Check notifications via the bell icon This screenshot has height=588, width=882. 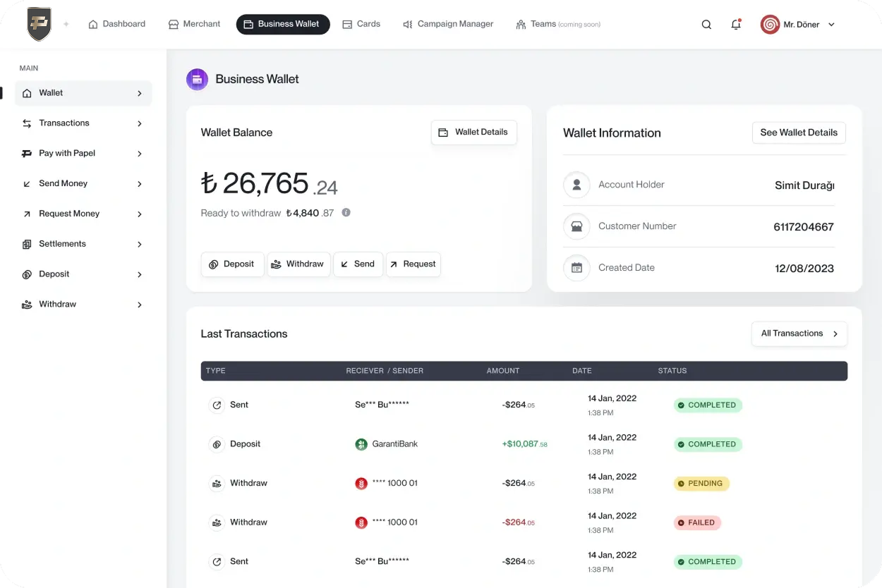pyautogui.click(x=736, y=24)
